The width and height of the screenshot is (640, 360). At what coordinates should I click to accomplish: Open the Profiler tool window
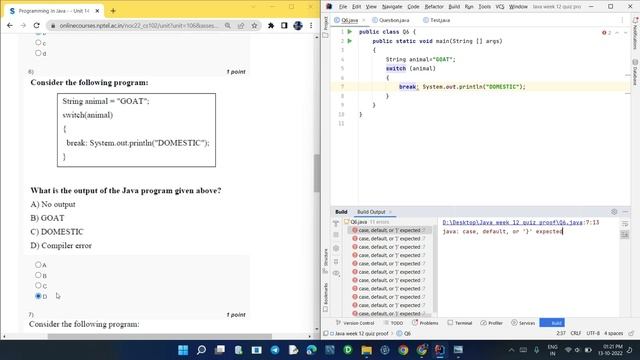491,323
